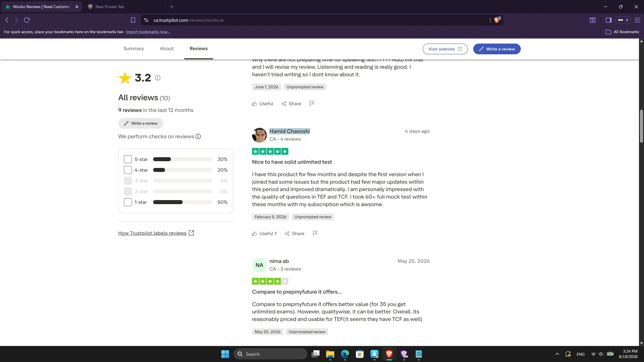
Task: Click the NA avatar of nima ab
Action: (259, 265)
